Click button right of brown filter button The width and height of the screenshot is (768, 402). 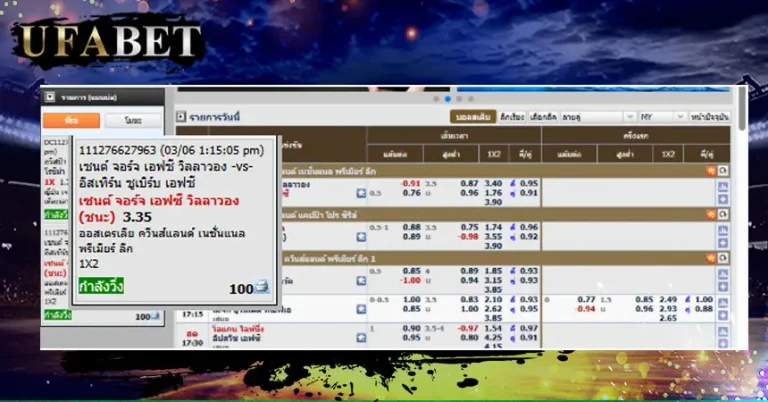click(512, 117)
